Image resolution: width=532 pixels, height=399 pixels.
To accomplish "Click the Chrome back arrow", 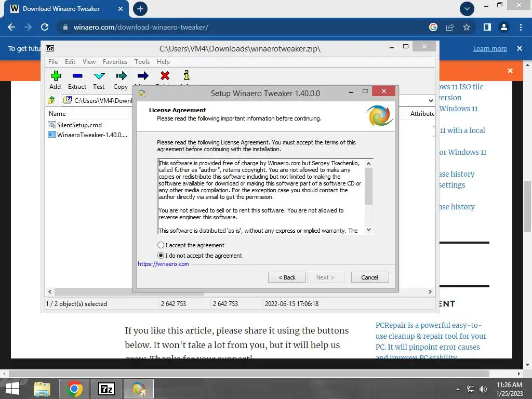I will 11,27.
